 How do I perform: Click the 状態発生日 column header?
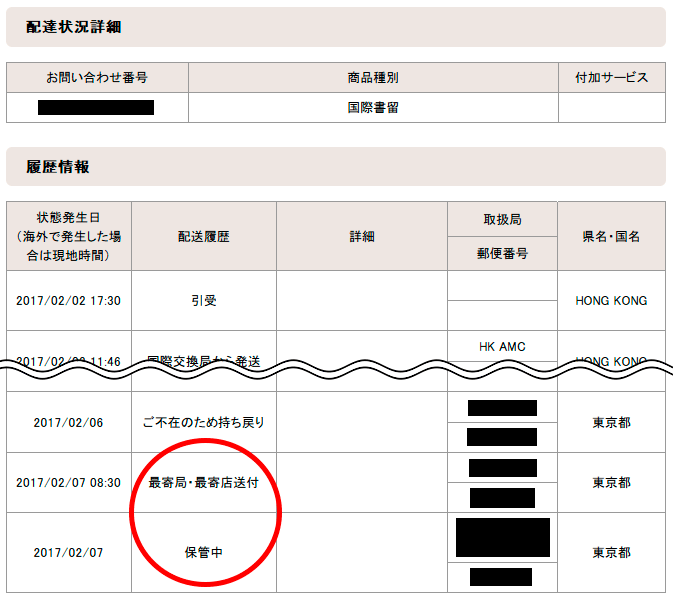tap(69, 236)
